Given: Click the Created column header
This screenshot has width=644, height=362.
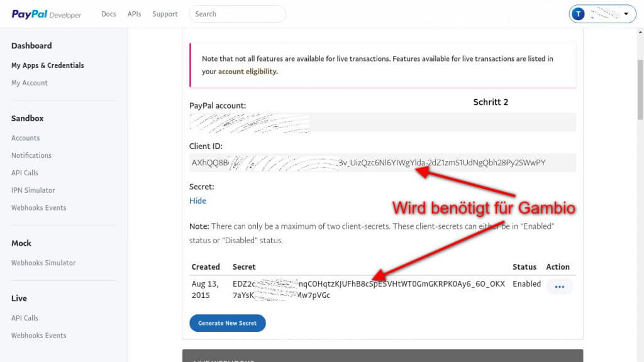Looking at the screenshot, I should (x=206, y=266).
